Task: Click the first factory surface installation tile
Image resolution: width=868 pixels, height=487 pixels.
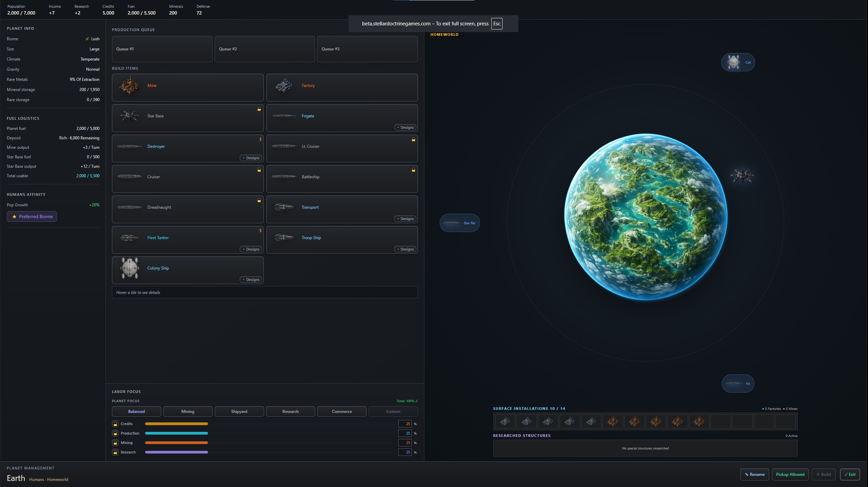Action: (x=505, y=421)
